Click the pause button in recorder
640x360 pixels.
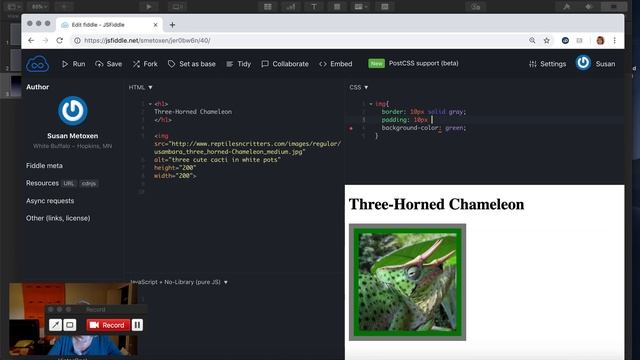137,325
